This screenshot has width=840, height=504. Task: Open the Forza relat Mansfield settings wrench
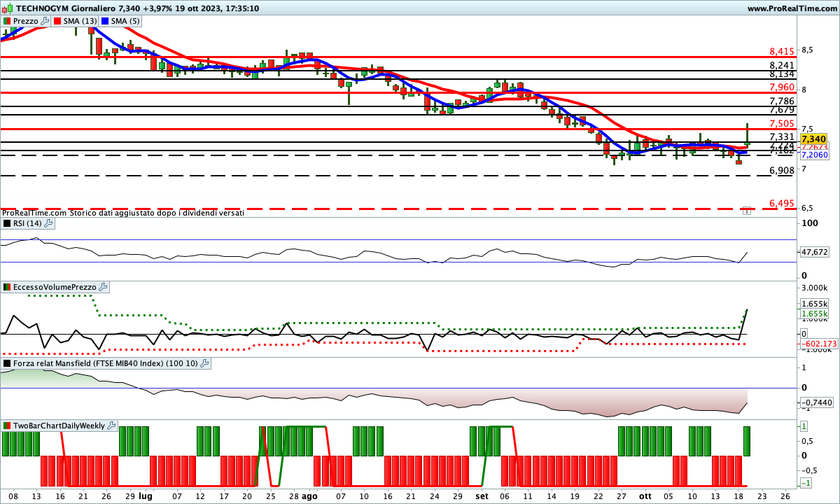[x=204, y=363]
